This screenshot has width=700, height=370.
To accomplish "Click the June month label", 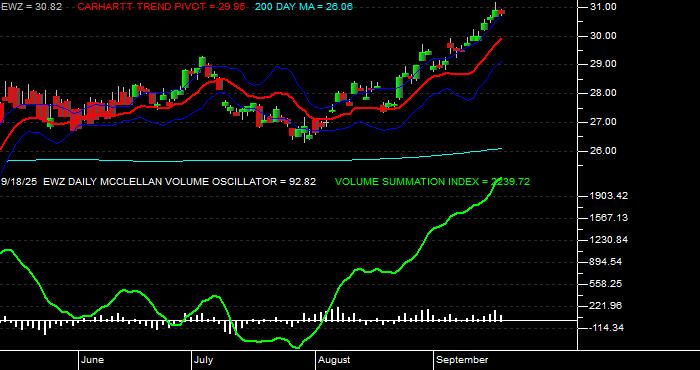I will 93,360.
